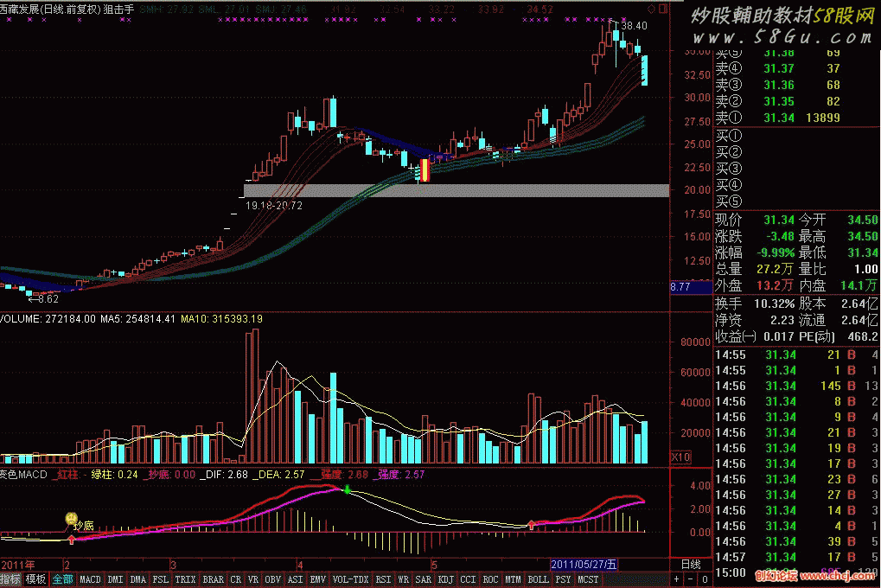Click the yellow-red highlighted candlestick on the chart
The image size is (881, 588).
click(x=425, y=169)
